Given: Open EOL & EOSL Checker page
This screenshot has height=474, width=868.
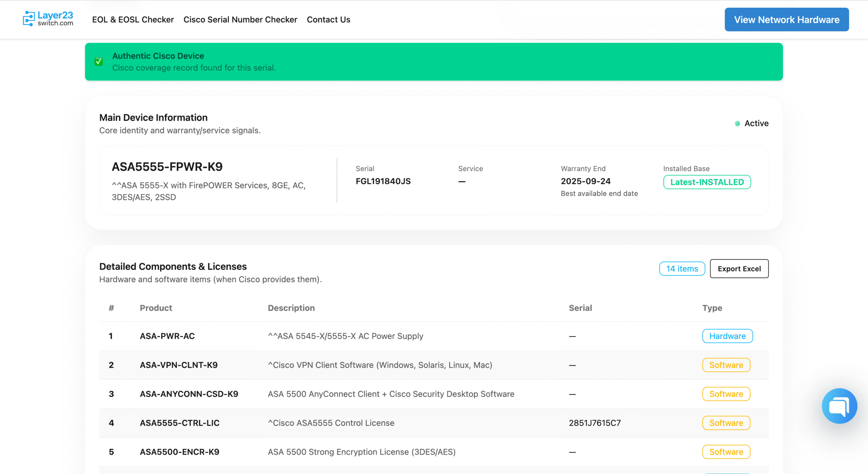Looking at the screenshot, I should 133,20.
